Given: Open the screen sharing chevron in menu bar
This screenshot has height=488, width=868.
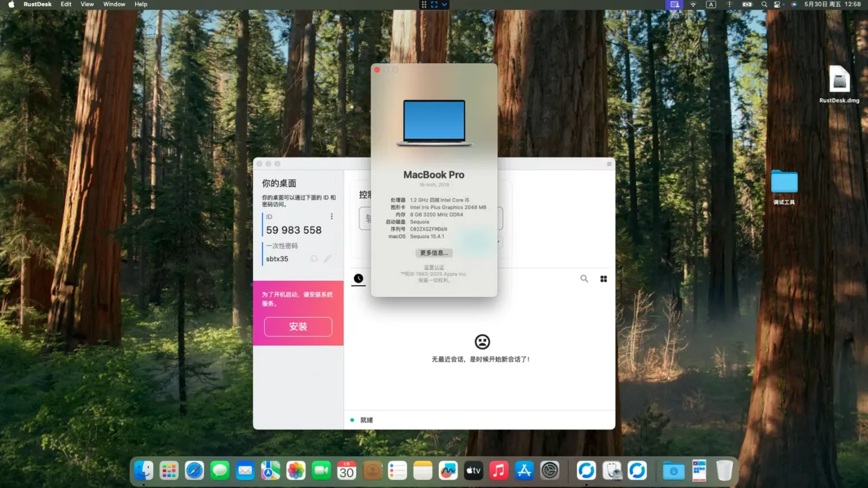Looking at the screenshot, I should [x=444, y=4].
